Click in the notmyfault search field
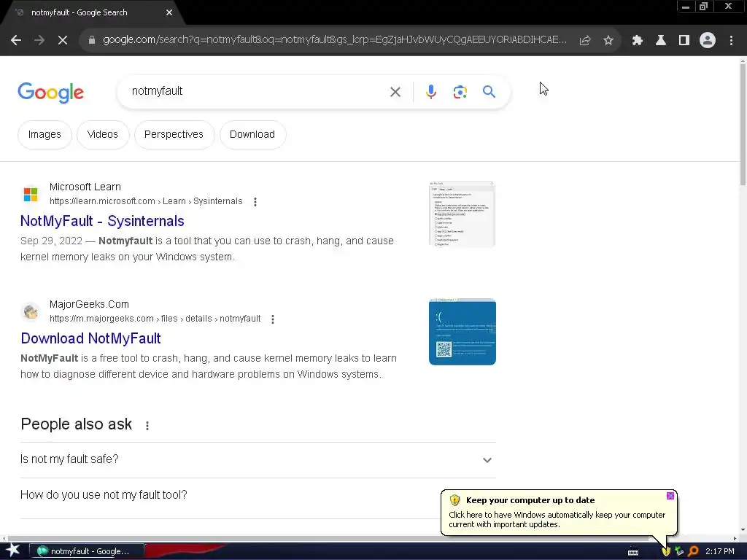Screen dimensions: 747x560 (x=258, y=91)
